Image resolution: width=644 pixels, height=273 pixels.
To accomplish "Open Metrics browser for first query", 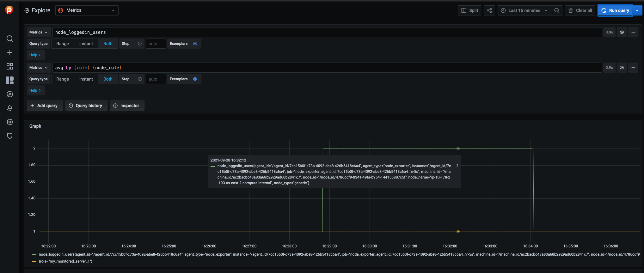I will (39, 32).
